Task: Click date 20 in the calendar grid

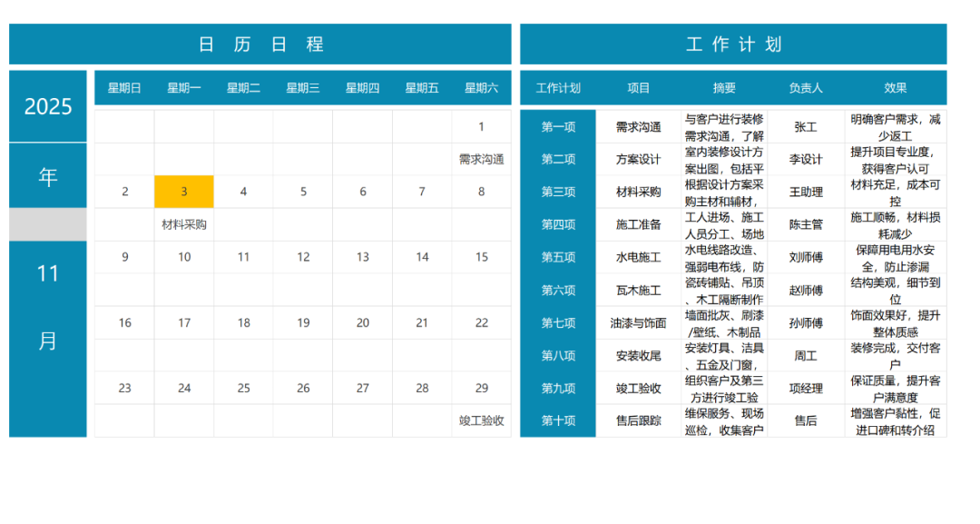Action: (362, 322)
